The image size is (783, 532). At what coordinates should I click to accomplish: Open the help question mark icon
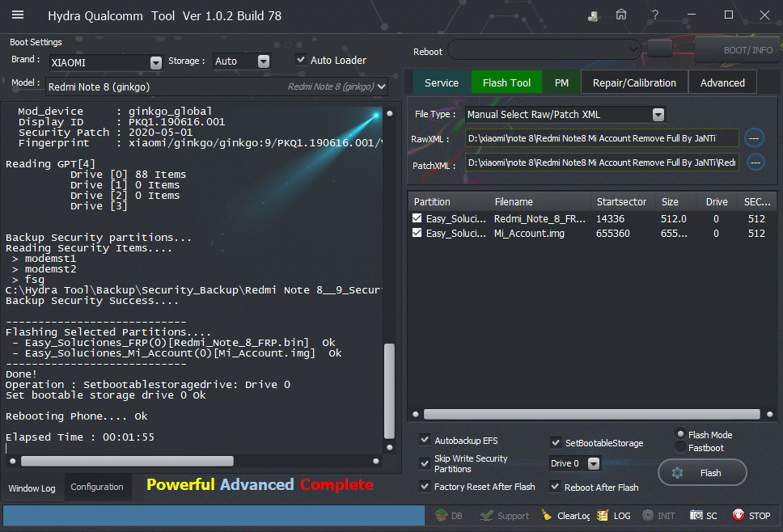coord(654,15)
